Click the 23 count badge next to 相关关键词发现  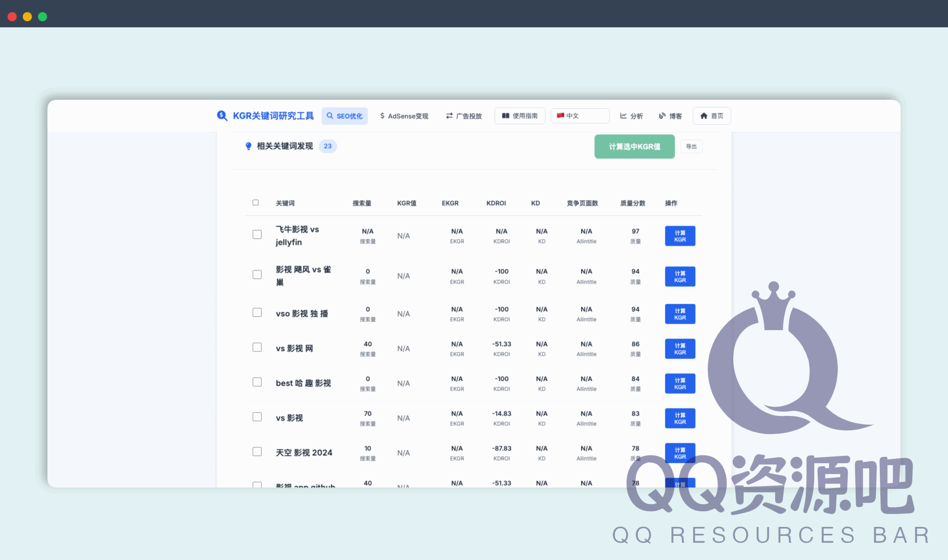coord(327,146)
